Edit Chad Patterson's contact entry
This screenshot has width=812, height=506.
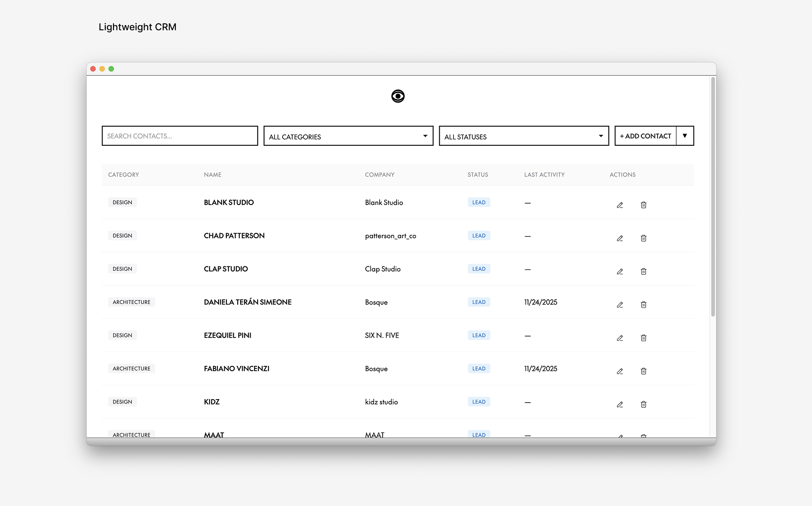click(620, 238)
